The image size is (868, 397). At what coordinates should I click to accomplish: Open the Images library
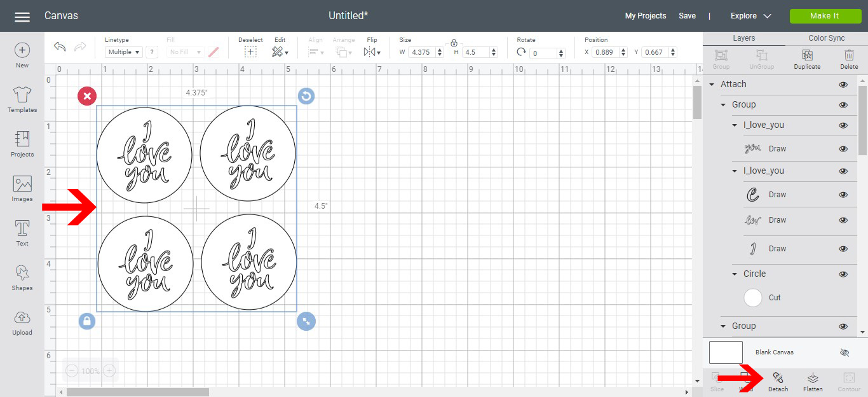(22, 189)
